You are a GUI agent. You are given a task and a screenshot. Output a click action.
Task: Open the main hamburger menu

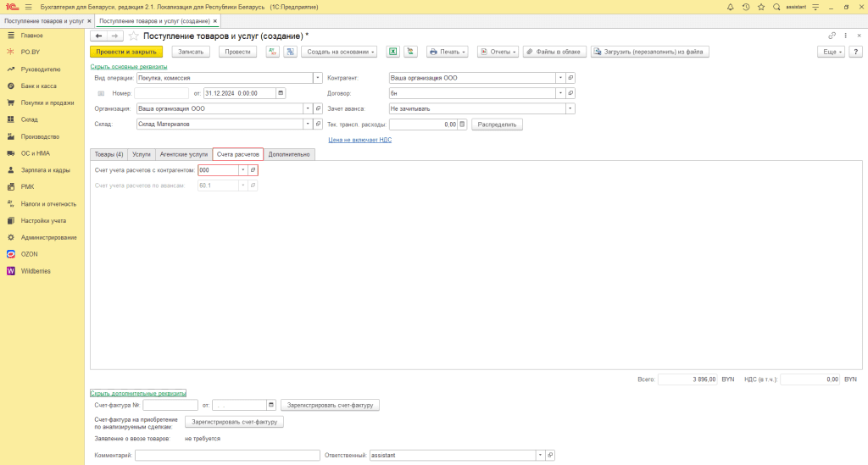28,7
